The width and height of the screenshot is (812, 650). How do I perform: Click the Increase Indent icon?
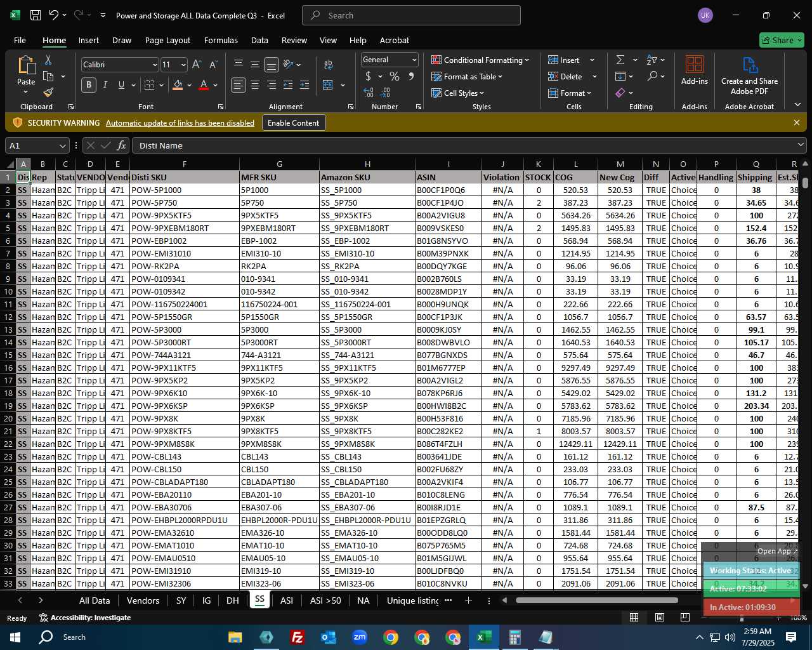pyautogui.click(x=304, y=85)
